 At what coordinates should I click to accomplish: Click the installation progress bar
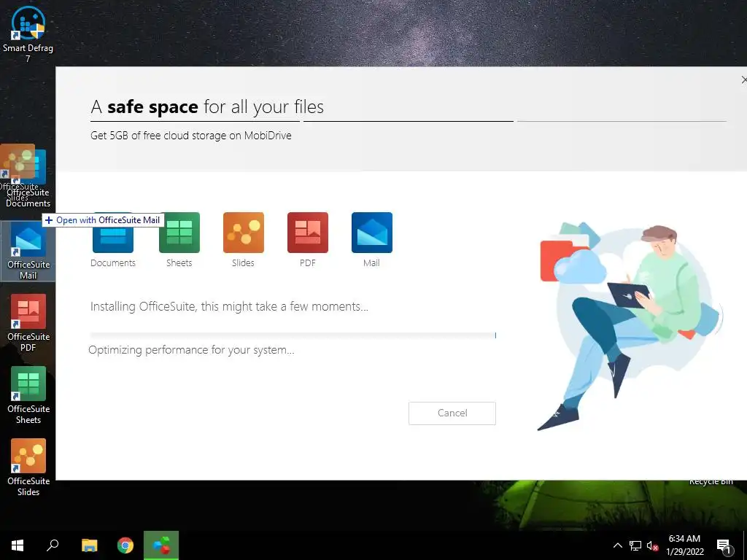[x=293, y=335]
